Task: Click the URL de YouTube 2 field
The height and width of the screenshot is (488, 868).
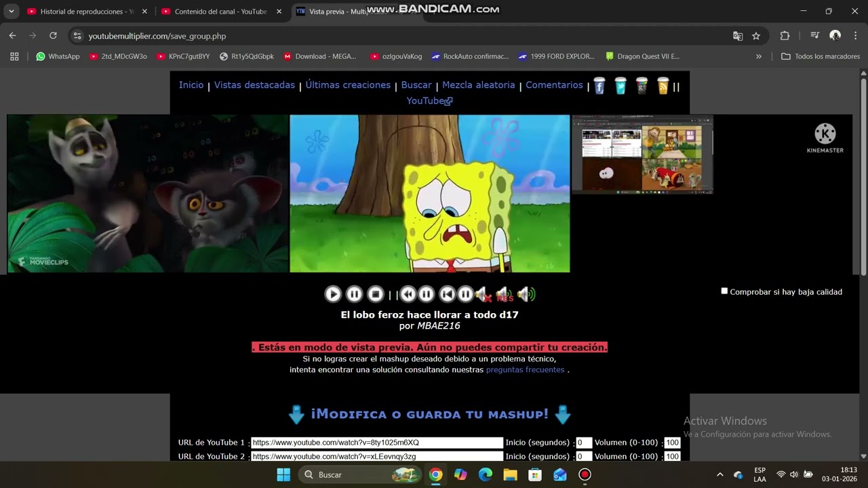Action: click(377, 456)
